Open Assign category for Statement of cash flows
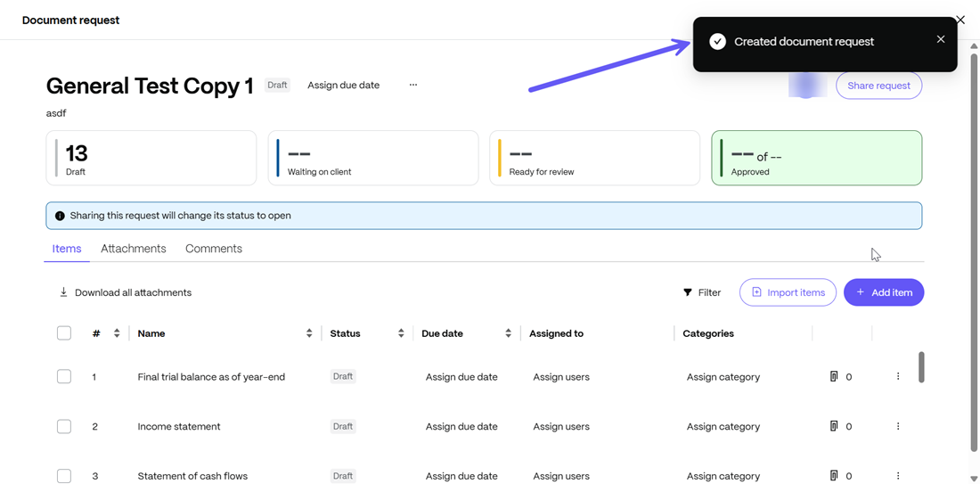The width and height of the screenshot is (980, 484). tap(723, 476)
